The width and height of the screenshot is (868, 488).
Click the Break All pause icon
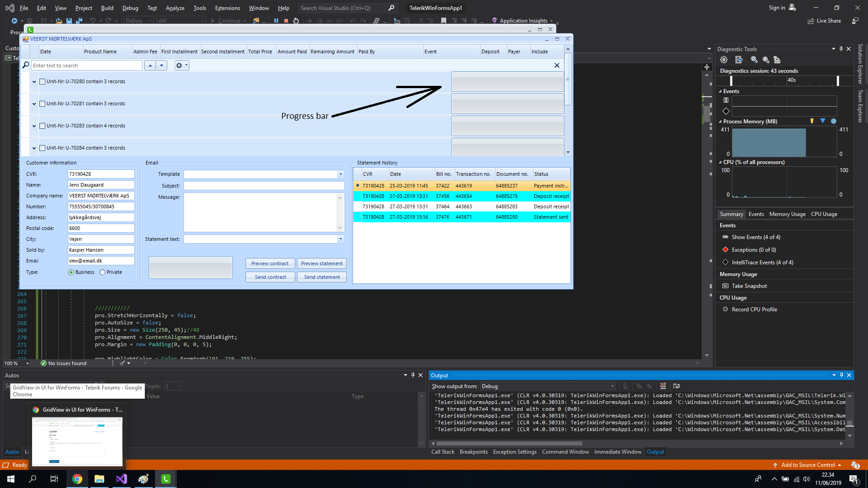[276, 21]
